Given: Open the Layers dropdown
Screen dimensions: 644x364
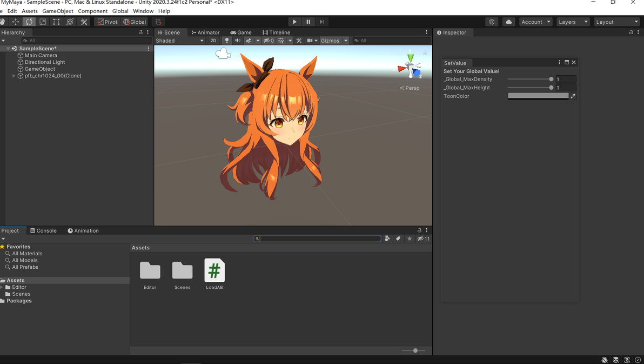Looking at the screenshot, I should coord(573,22).
